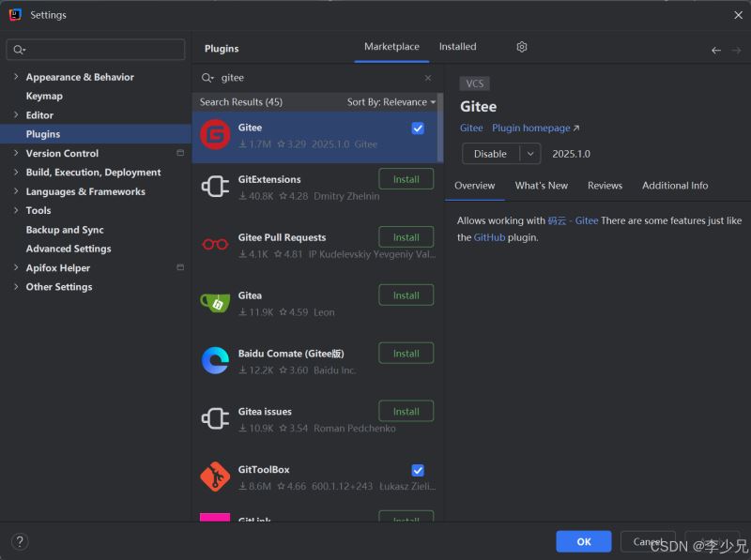Click the Baidu Comate logo icon

(x=215, y=360)
